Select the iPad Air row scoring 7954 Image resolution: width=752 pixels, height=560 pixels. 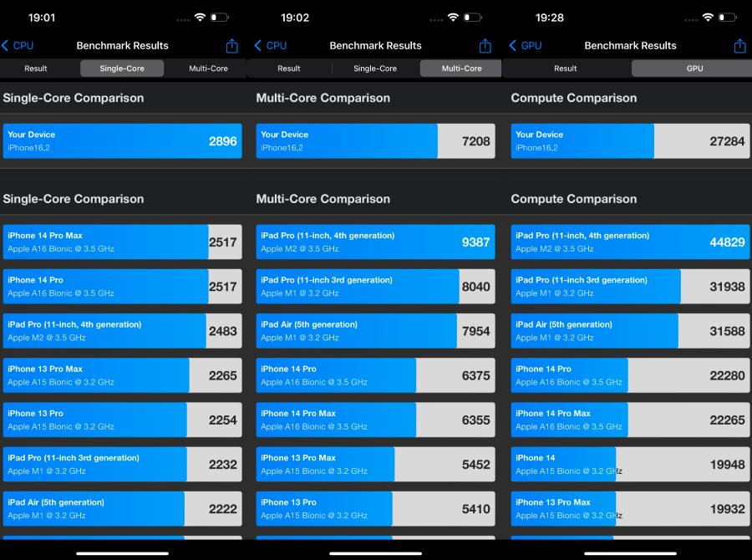[375, 331]
